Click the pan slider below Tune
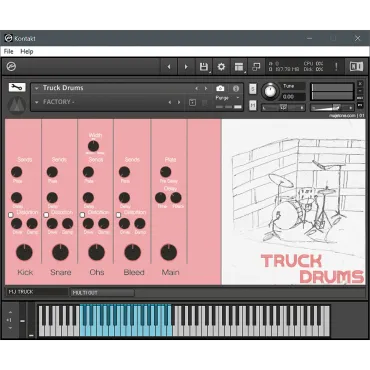 pos(283,107)
